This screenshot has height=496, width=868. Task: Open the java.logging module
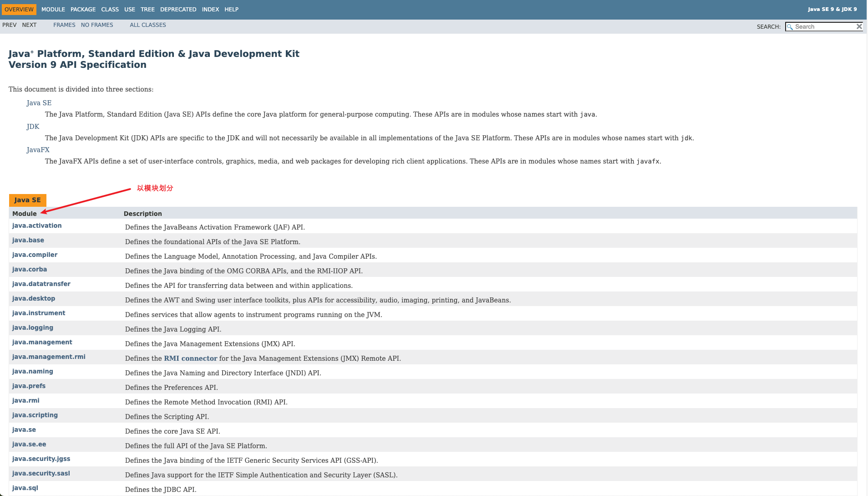point(33,328)
